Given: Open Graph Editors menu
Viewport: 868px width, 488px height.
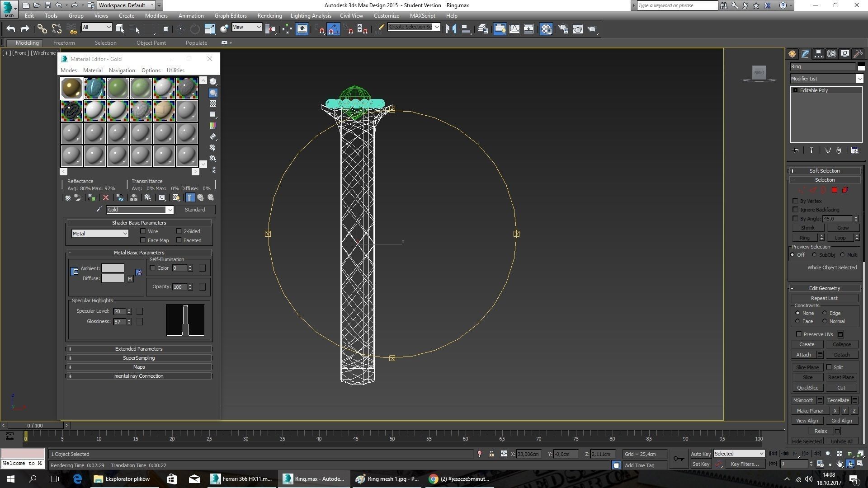Looking at the screenshot, I should point(231,15).
